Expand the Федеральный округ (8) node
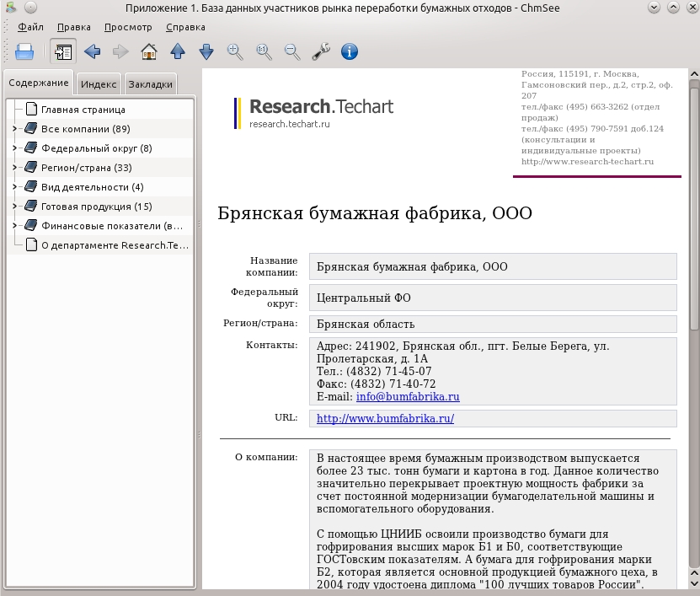The width and height of the screenshot is (700, 596). [14, 148]
